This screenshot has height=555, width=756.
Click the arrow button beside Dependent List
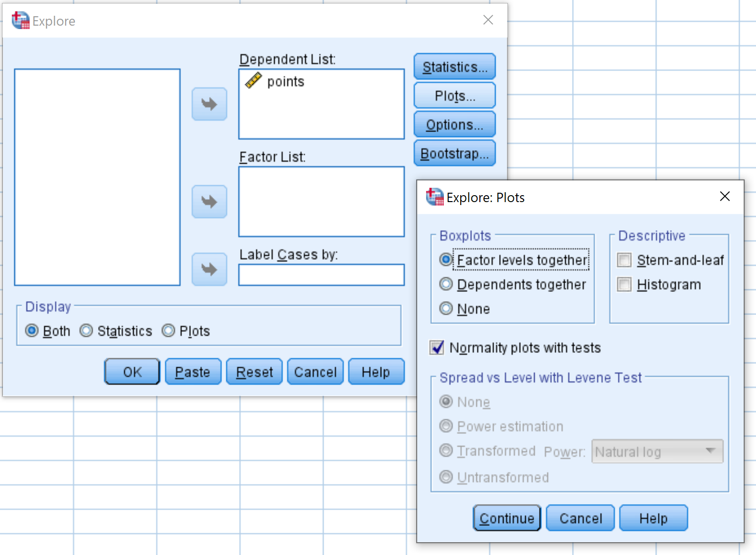click(209, 104)
